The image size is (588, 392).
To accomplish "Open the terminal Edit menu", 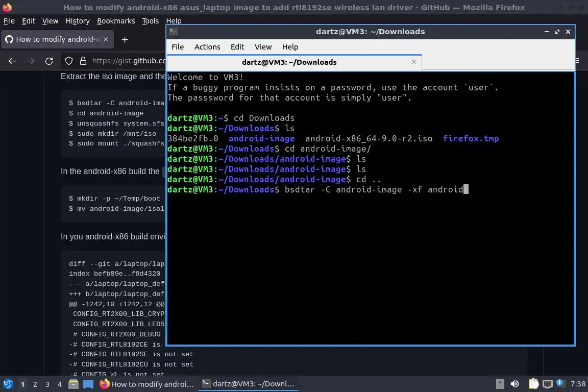I will pos(237,47).
